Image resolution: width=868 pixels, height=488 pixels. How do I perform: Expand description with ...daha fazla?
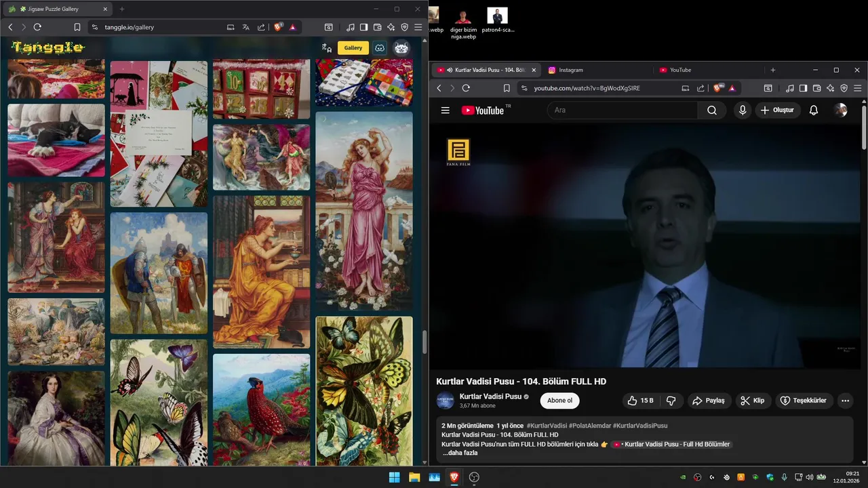click(460, 453)
